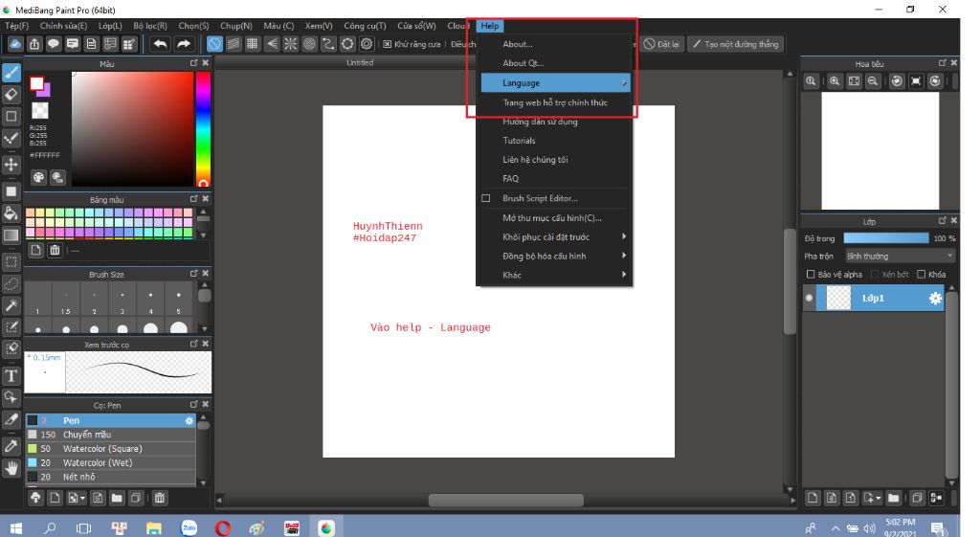Open Trang web hỗ trợ chính thức
Viewport: 980px width, 537px height.
555,102
